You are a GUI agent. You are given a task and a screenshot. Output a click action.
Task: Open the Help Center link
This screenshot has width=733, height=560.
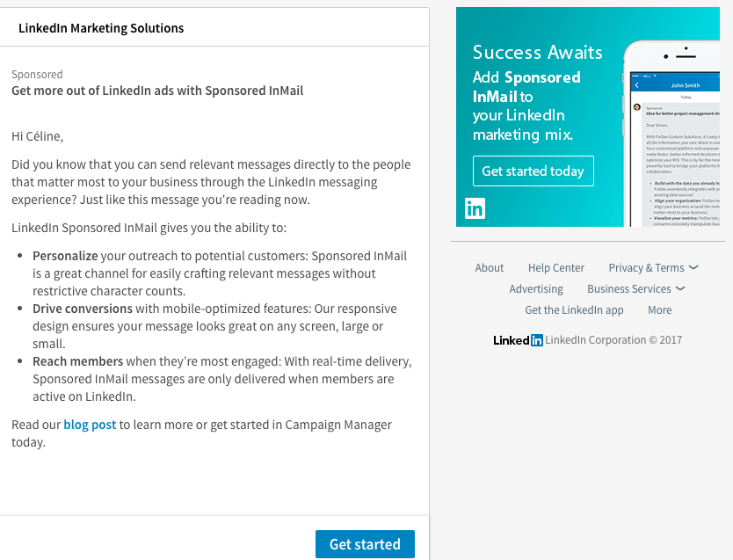point(556,268)
